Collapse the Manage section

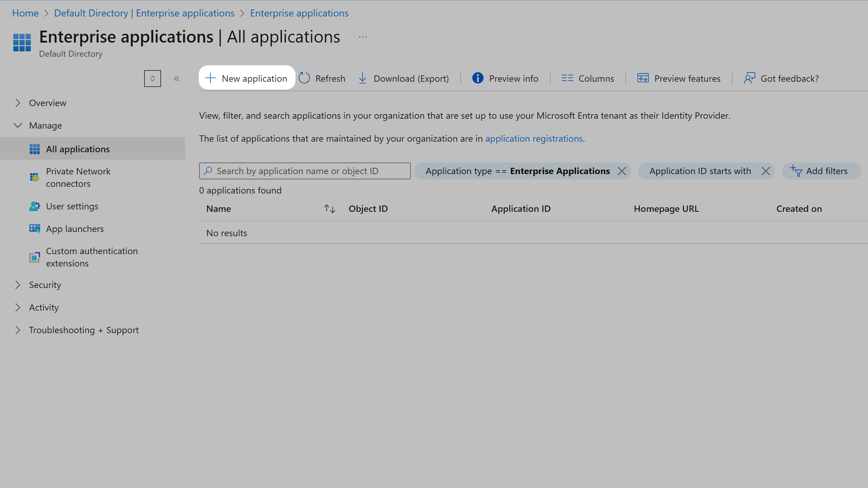[x=18, y=125]
